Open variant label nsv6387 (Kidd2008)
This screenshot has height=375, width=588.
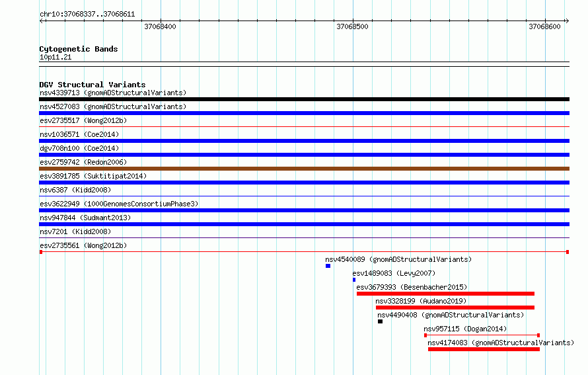click(75, 190)
